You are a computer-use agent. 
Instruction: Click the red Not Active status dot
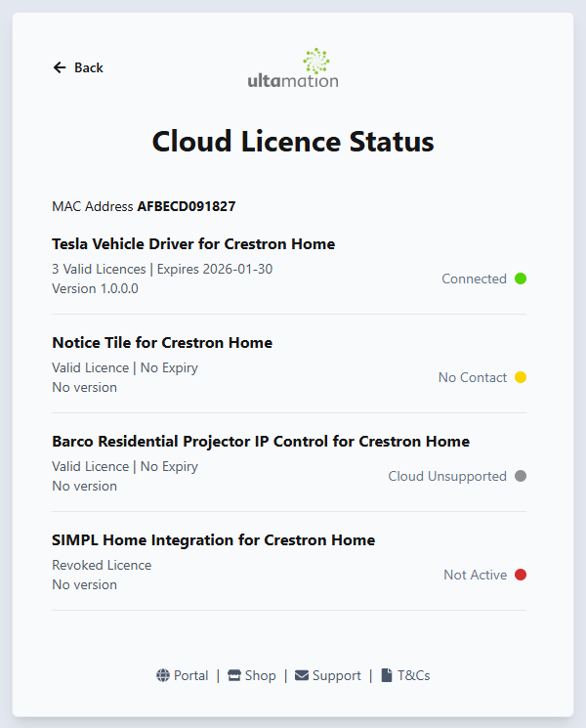pos(521,575)
